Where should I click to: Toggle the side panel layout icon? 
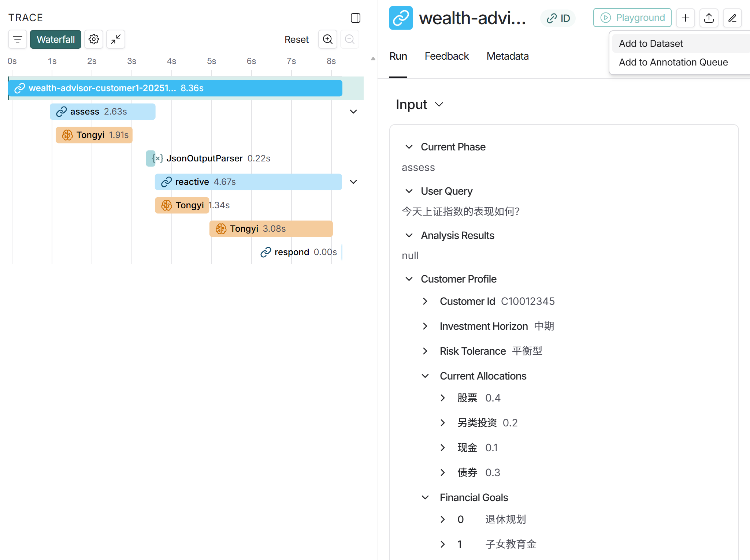[x=356, y=18]
